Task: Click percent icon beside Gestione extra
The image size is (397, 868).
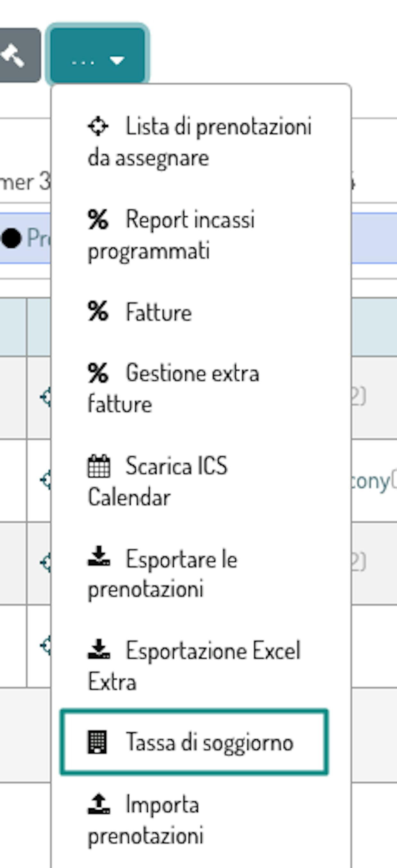Action: [98, 373]
